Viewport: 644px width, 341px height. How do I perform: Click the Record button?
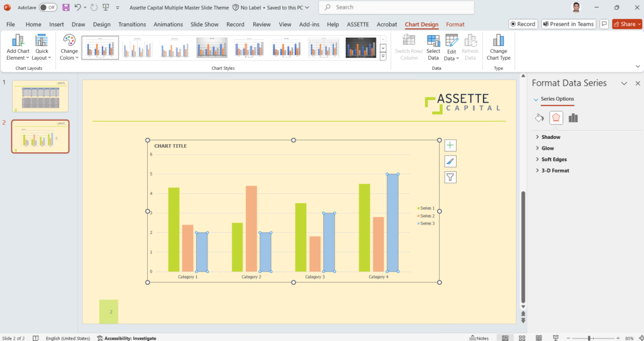pyautogui.click(x=523, y=24)
